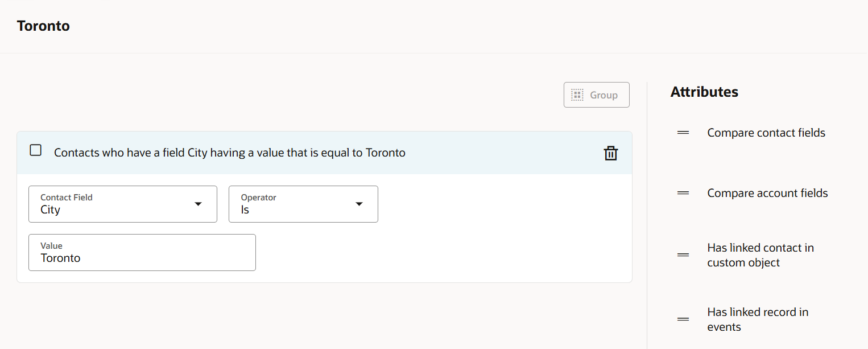Viewport: 868px width, 349px height.
Task: Focus the Value field containing Toronto
Action: (x=142, y=252)
